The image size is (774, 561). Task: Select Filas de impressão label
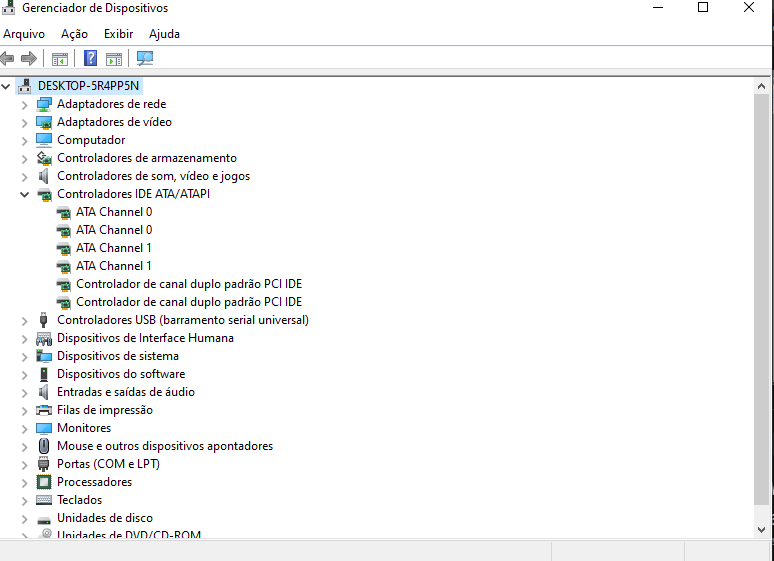click(105, 410)
